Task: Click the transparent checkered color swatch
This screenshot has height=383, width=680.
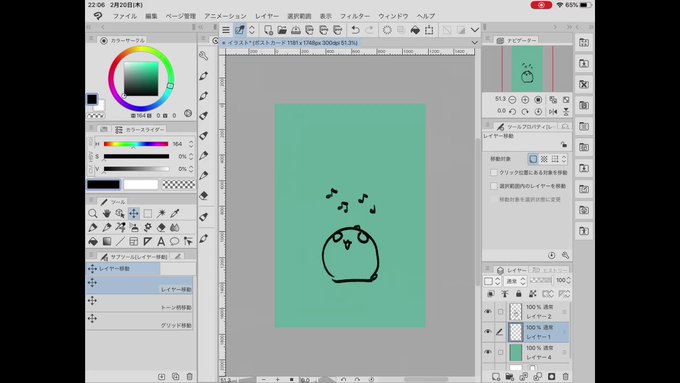Action: click(x=178, y=185)
